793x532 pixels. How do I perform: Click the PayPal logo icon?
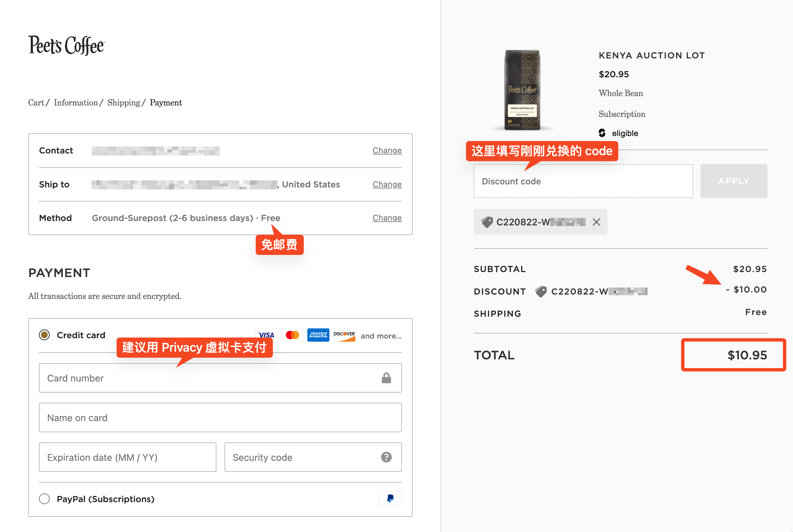click(x=390, y=498)
